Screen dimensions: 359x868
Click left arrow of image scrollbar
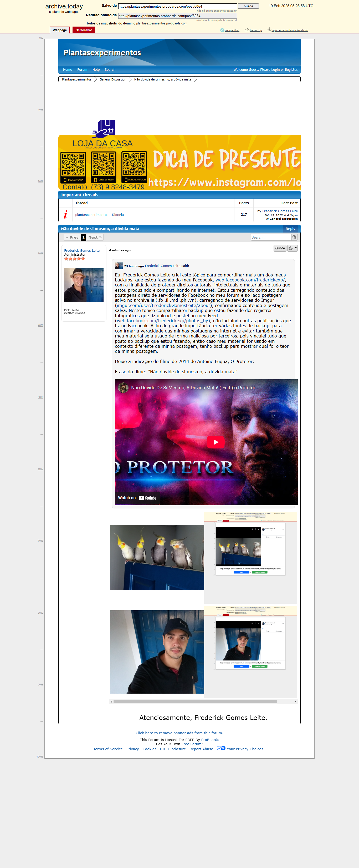pyautogui.click(x=111, y=702)
